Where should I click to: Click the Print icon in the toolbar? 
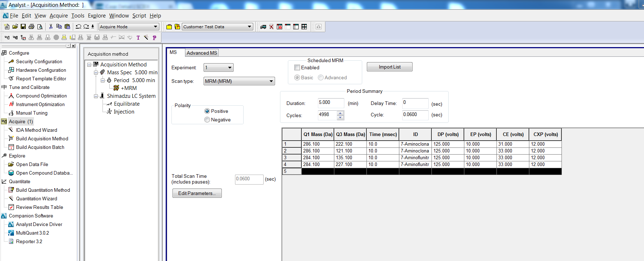(x=31, y=27)
